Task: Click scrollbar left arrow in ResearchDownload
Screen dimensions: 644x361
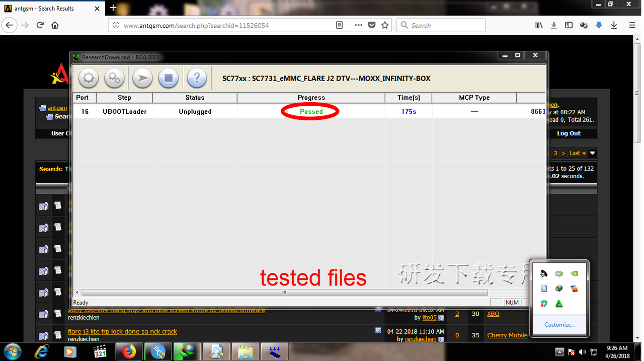Action: pos(77,292)
